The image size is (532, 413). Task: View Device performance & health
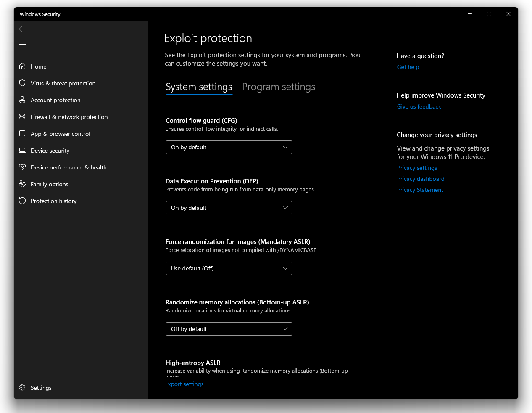pos(68,167)
